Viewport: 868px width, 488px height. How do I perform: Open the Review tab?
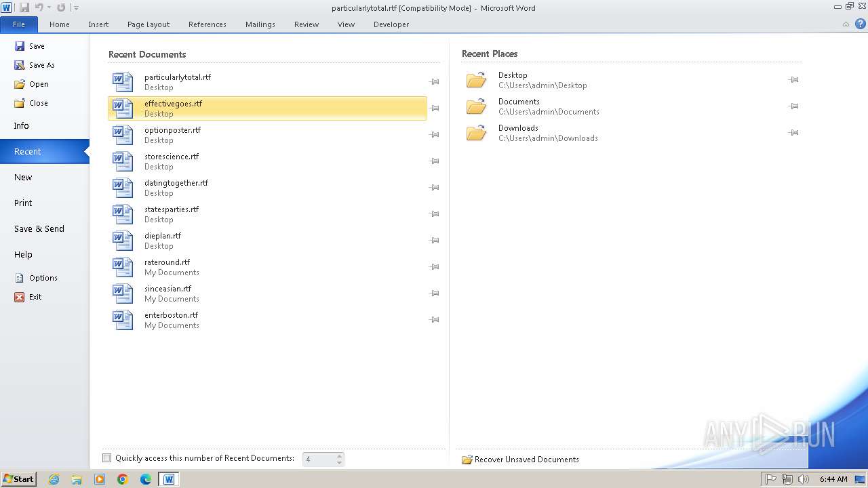tap(307, 24)
